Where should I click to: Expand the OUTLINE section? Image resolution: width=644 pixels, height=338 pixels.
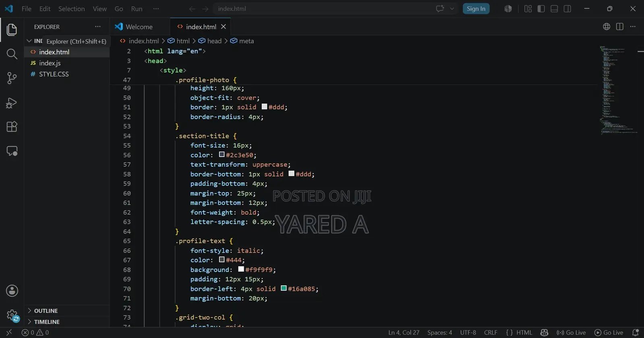point(67,311)
